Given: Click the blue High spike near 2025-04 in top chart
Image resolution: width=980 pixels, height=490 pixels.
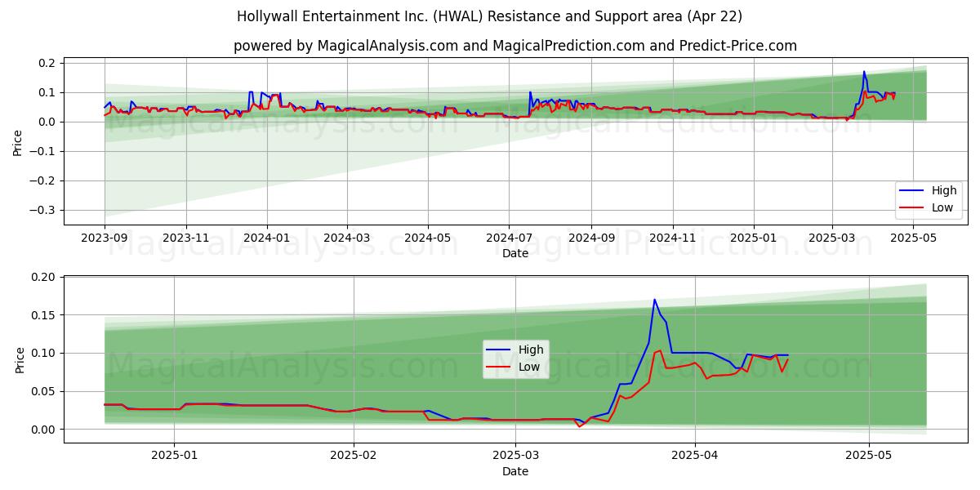Looking at the screenshot, I should pos(864,72).
